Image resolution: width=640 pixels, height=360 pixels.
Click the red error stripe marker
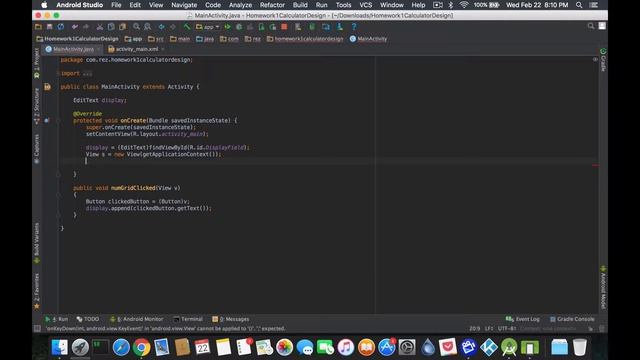(x=596, y=165)
